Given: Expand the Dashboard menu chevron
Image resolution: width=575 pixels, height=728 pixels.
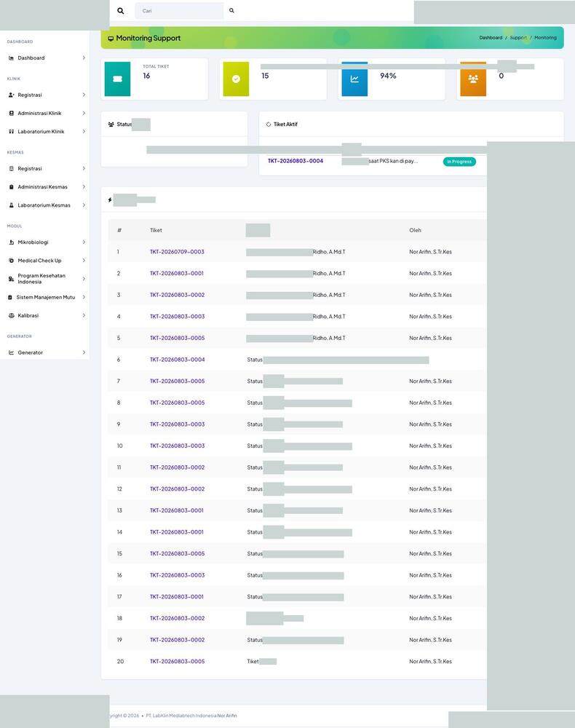Looking at the screenshot, I should pyautogui.click(x=84, y=58).
